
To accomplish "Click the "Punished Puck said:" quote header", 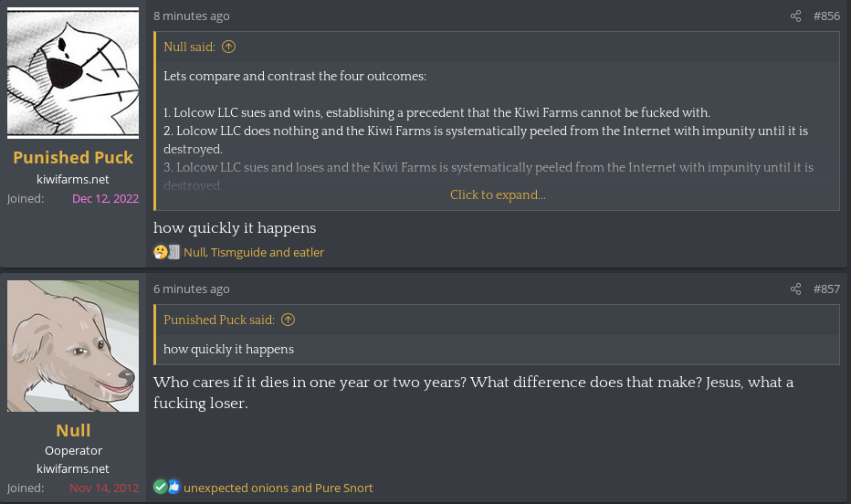I will (219, 320).
